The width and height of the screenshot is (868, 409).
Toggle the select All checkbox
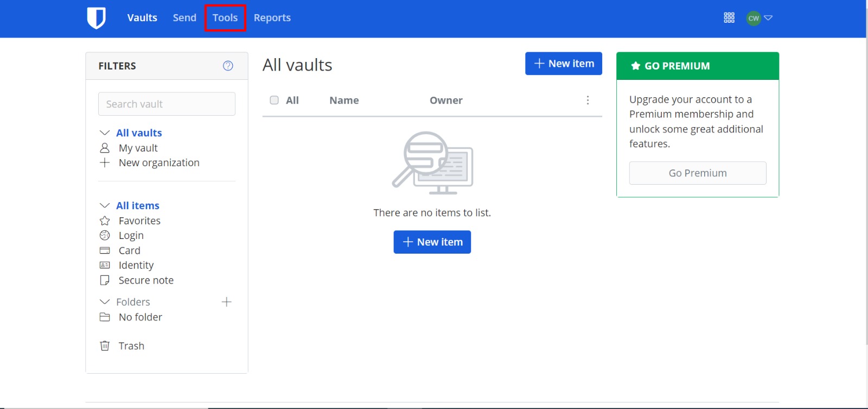click(x=275, y=100)
